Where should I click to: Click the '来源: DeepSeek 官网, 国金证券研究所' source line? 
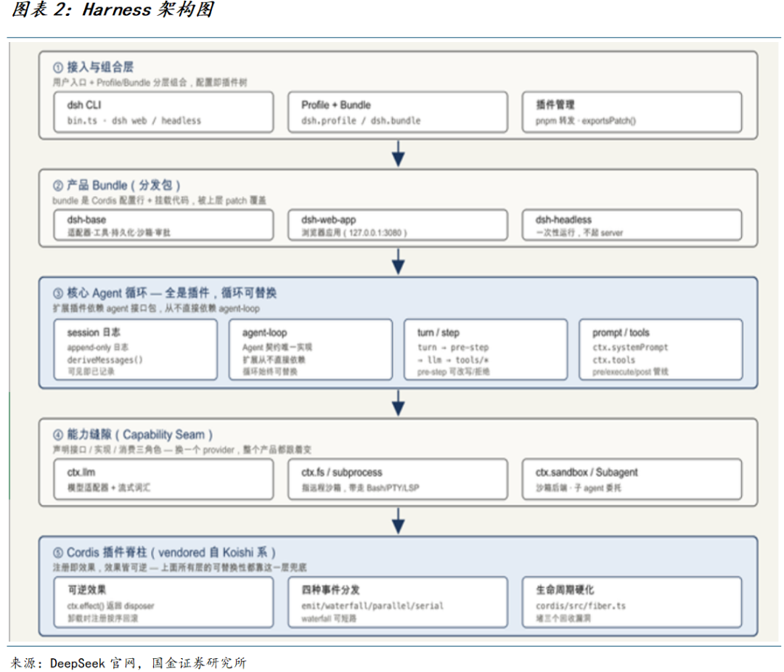[x=128, y=663]
